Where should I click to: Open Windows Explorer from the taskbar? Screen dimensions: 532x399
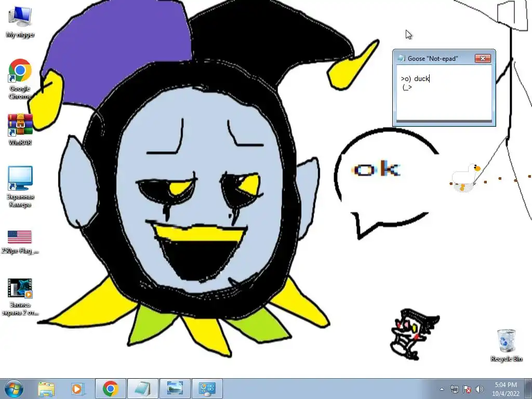46,389
